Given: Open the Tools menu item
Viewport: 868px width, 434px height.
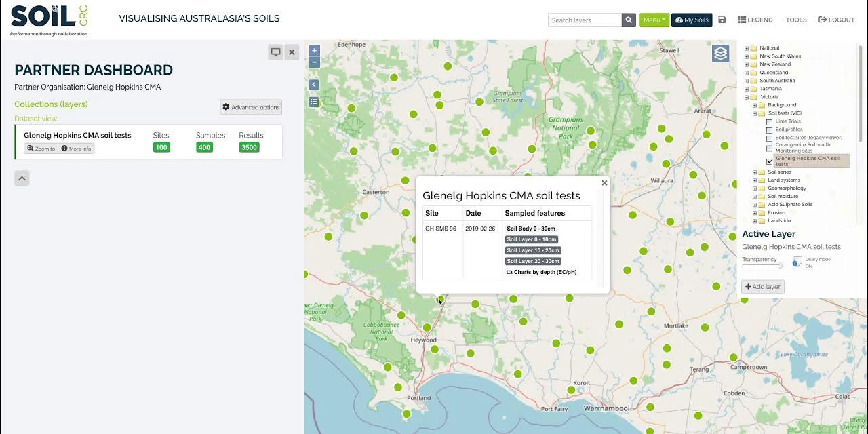Looking at the screenshot, I should (796, 20).
